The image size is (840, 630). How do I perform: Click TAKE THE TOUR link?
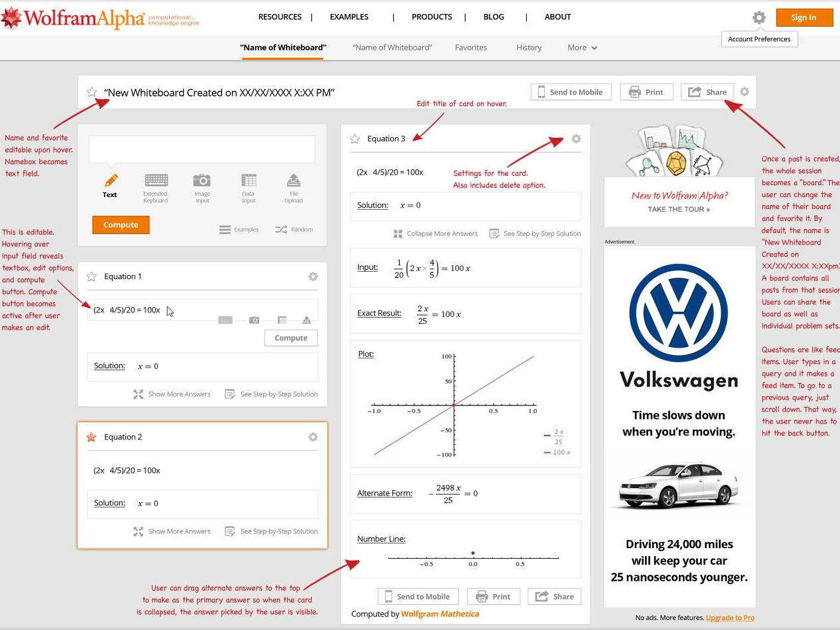679,209
